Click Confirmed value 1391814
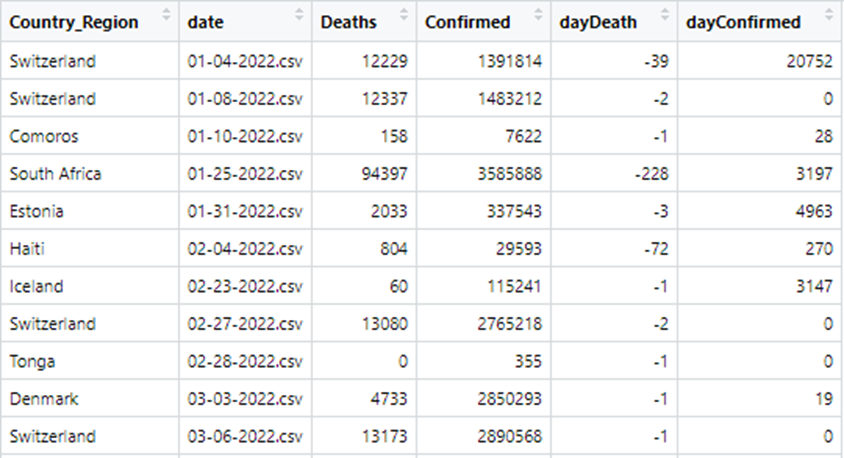 (x=510, y=61)
